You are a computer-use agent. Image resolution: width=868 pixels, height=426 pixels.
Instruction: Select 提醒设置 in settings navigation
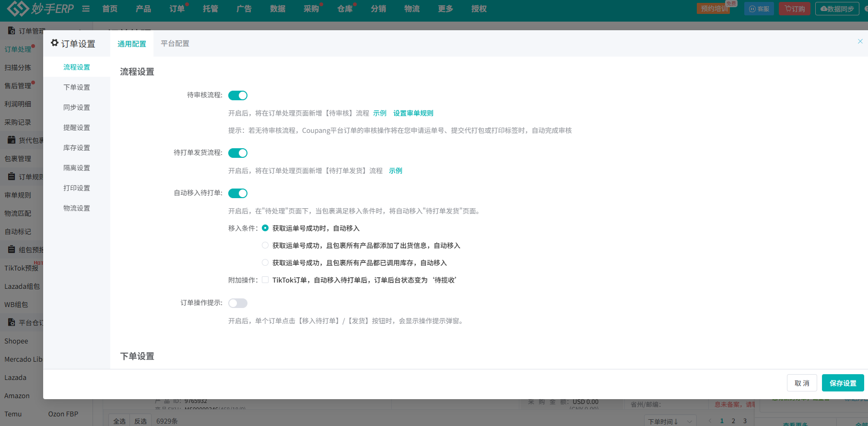click(x=77, y=128)
